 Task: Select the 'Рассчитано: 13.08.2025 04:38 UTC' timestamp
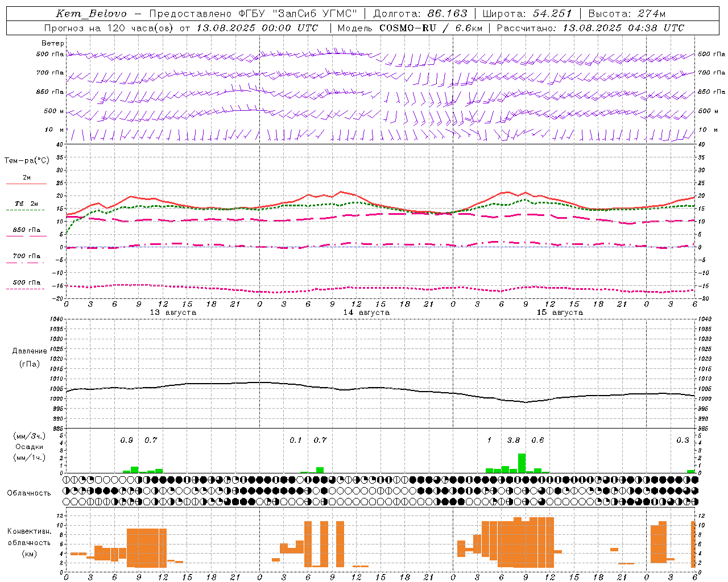[x=590, y=28]
